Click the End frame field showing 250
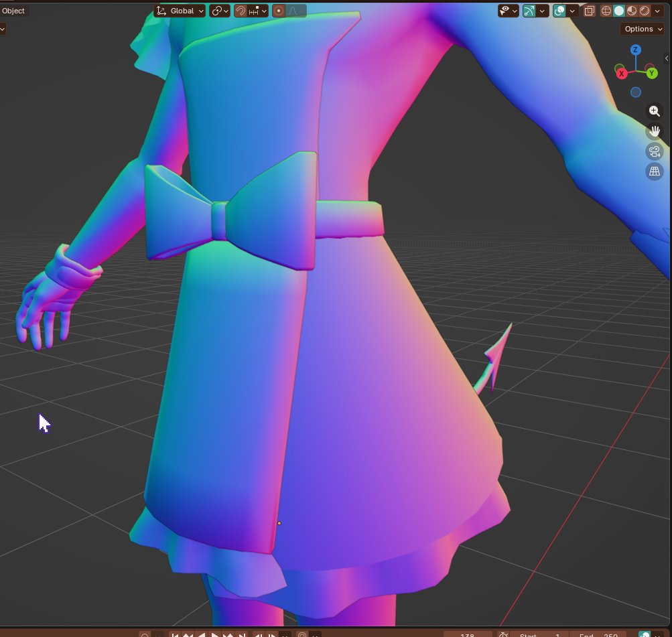 (598, 634)
